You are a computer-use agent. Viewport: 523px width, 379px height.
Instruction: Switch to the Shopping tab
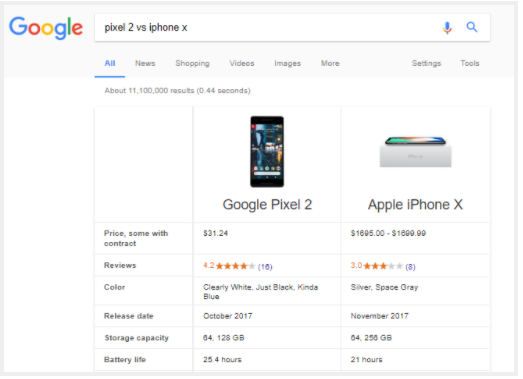[192, 63]
